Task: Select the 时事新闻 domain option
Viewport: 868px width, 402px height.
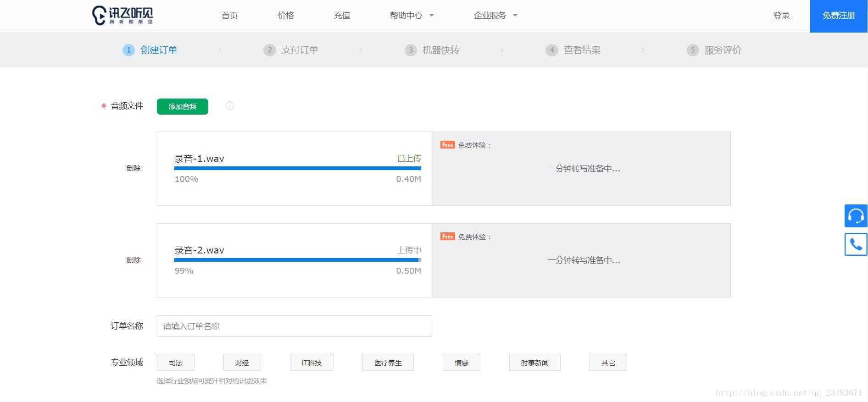Action: pyautogui.click(x=534, y=363)
